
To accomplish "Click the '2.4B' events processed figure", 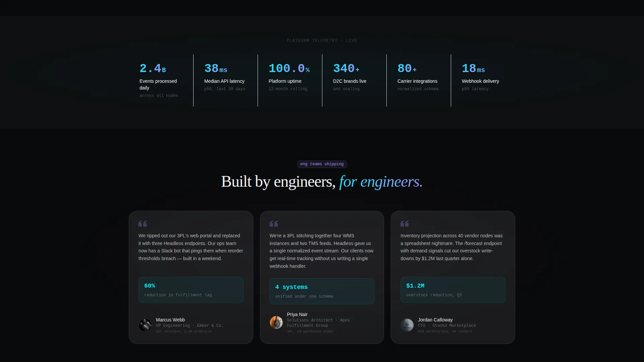I will coord(153,68).
